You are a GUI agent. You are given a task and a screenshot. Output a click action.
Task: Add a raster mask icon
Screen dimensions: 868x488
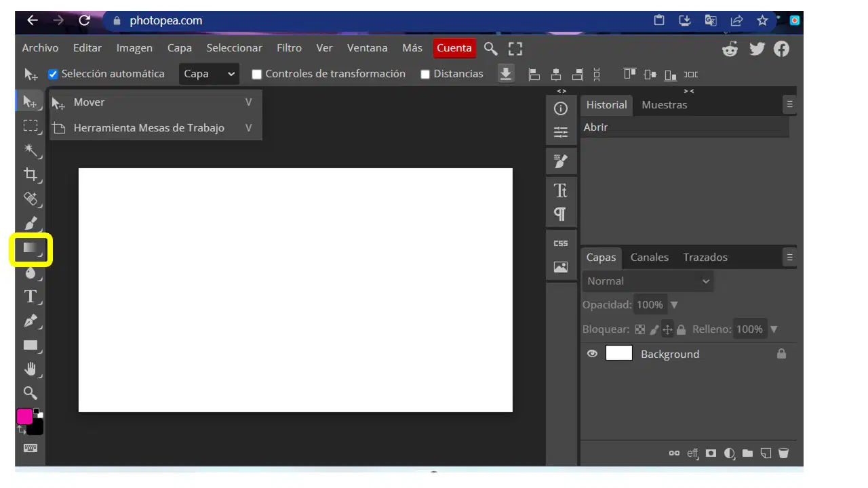click(x=711, y=453)
